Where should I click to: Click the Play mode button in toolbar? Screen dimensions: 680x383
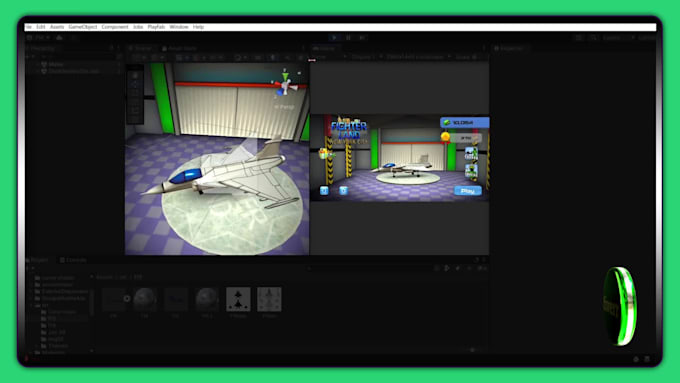pos(334,38)
